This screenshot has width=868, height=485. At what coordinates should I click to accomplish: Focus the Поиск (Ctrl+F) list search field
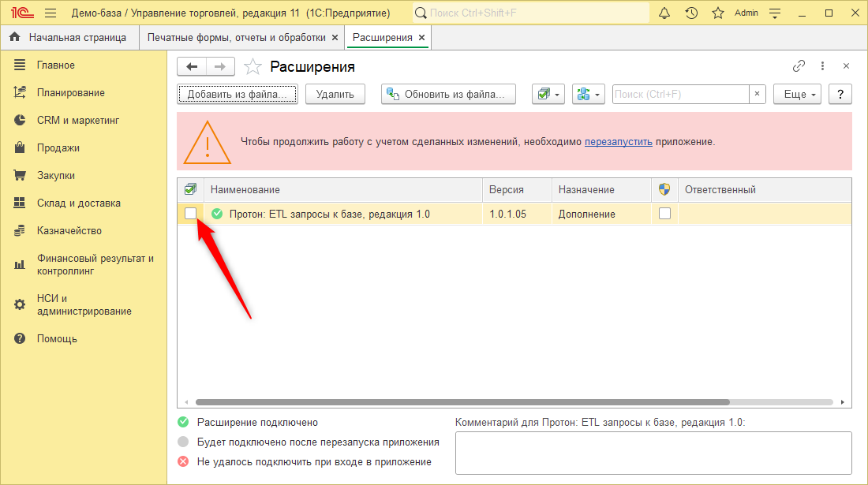681,94
